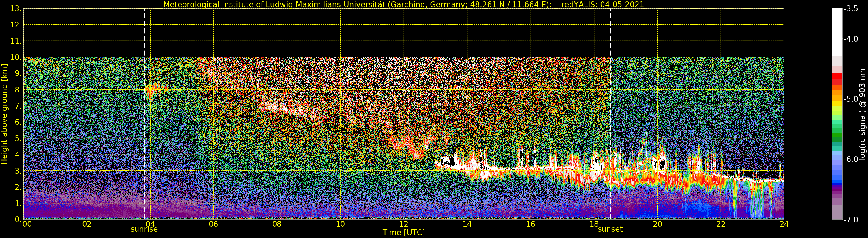Click the 'Height above ground [km]' axis label
Viewport: 868px width, 238px height.
4,114
